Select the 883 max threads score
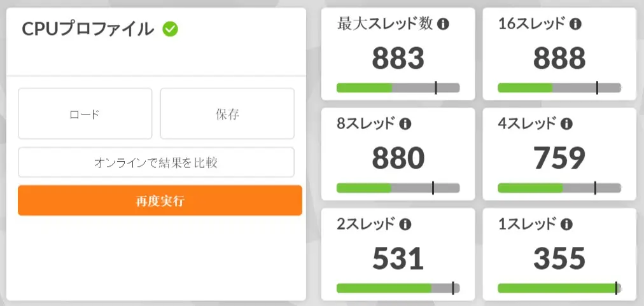The width and height of the screenshot is (644, 306). (398, 59)
